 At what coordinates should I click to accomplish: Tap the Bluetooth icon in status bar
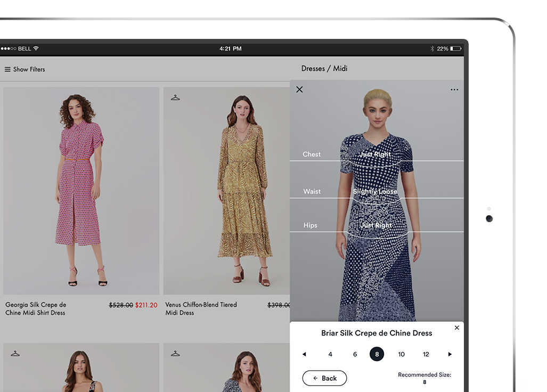(432, 48)
